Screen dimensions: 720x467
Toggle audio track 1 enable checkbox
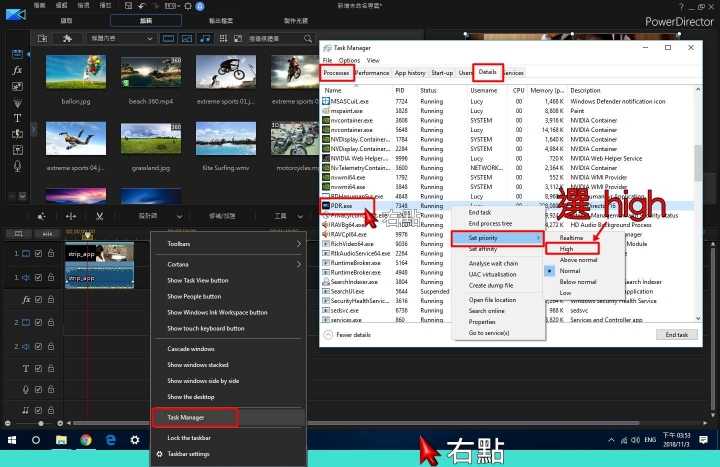pyautogui.click(x=39, y=277)
